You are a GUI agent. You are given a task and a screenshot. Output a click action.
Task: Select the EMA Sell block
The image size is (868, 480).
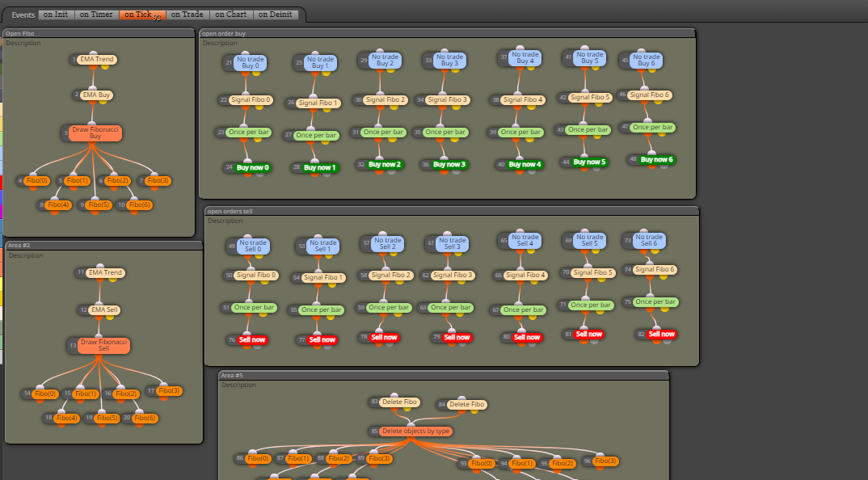104,310
